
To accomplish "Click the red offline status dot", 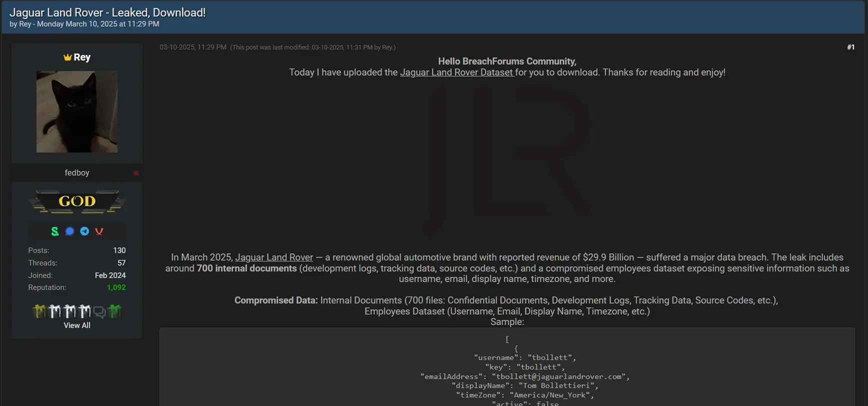I will coord(136,173).
